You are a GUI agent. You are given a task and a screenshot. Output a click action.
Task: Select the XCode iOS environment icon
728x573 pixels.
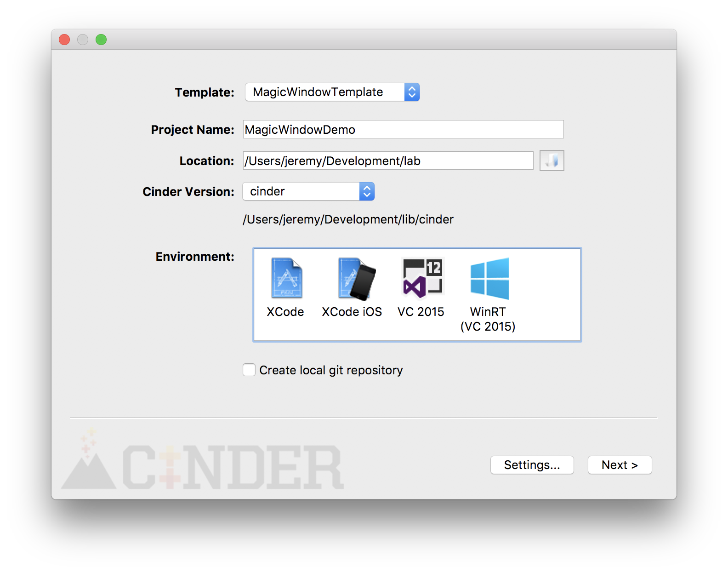click(x=357, y=279)
